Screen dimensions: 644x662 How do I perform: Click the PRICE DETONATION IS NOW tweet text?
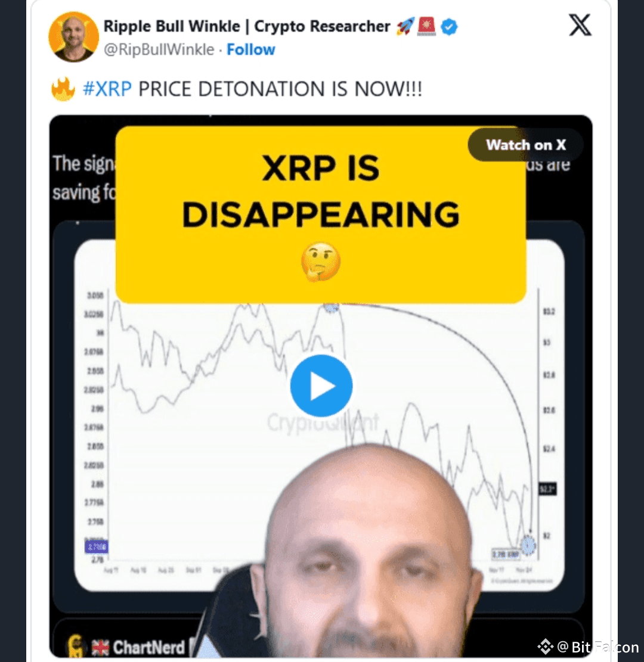280,89
